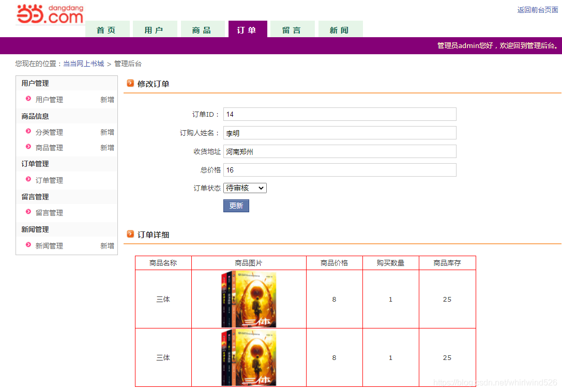Go to the 留言 tab
The height and width of the screenshot is (392, 562).
point(293,29)
